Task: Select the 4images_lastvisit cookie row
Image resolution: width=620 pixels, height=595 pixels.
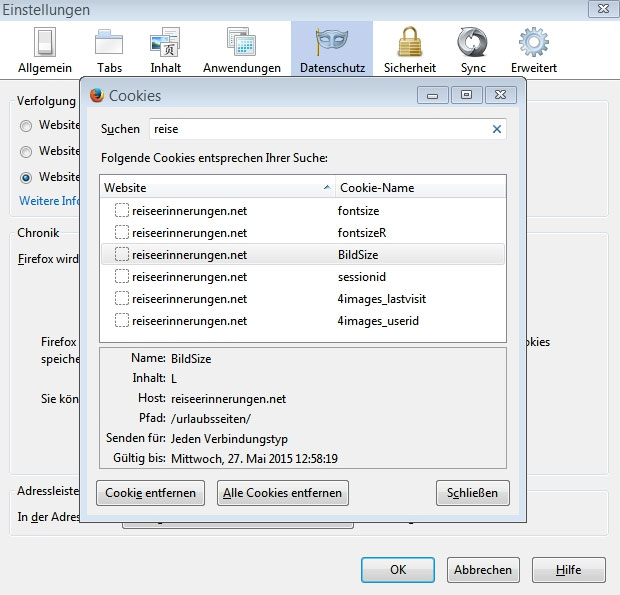Action: [x=302, y=299]
